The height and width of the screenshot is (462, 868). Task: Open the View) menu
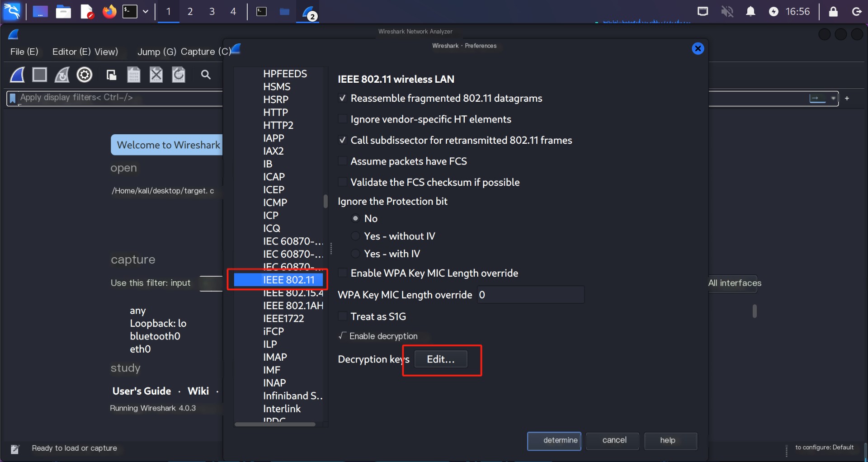106,52
